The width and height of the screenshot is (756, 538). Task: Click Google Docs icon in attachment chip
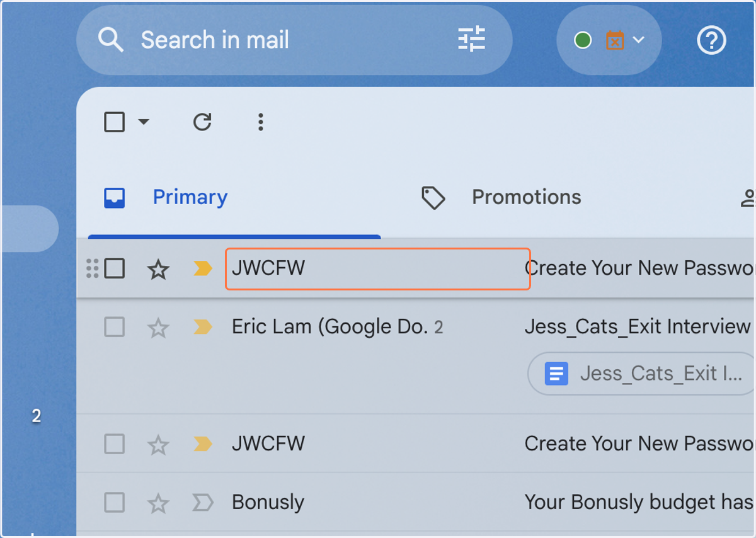[x=556, y=374]
